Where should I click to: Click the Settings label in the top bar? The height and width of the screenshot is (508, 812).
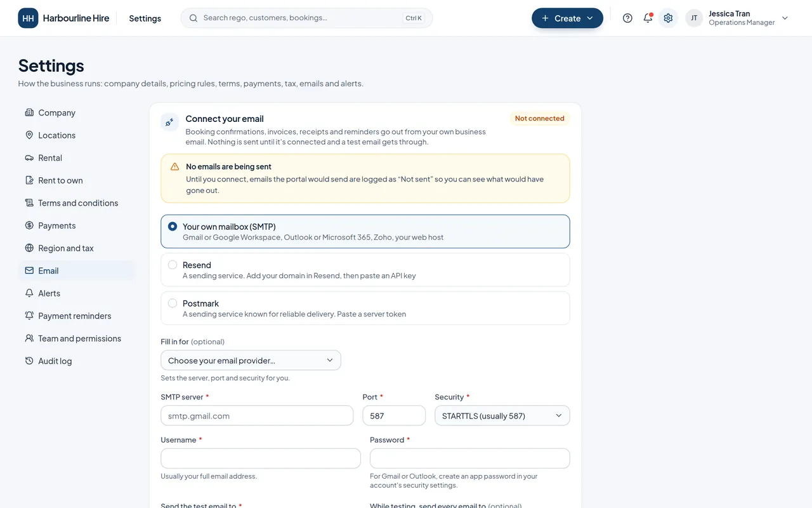(x=145, y=18)
